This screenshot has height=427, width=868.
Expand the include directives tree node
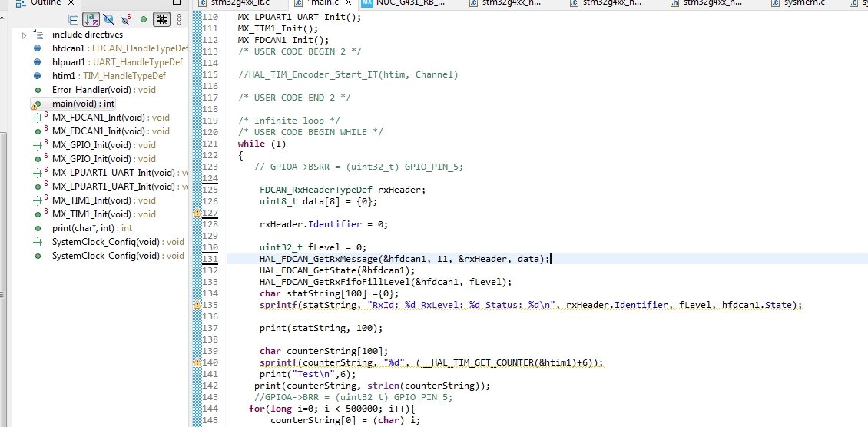tap(24, 35)
